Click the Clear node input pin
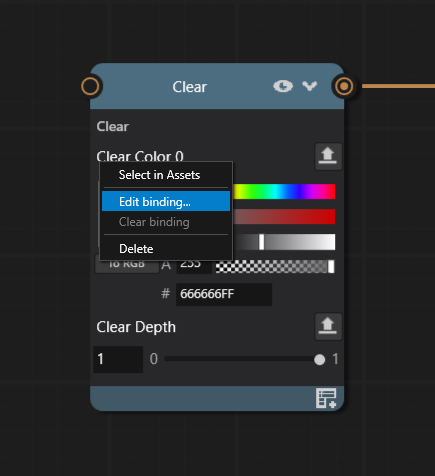The height and width of the screenshot is (476, 435). pos(90,87)
